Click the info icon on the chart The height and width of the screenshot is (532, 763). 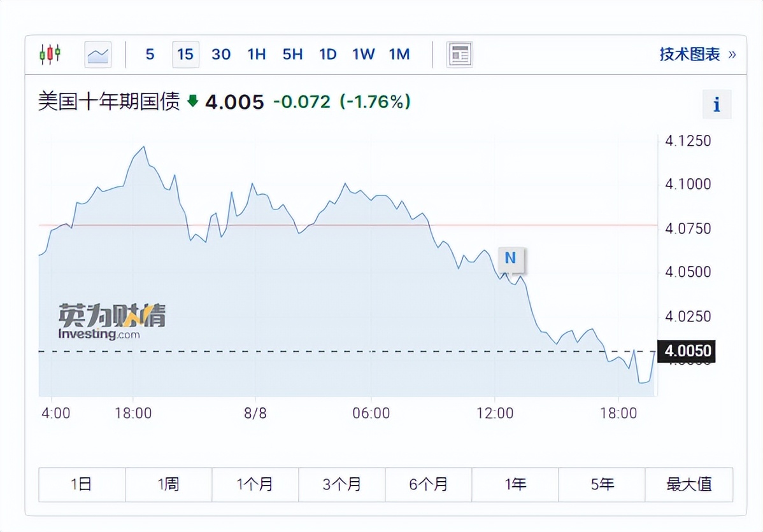pos(717,104)
